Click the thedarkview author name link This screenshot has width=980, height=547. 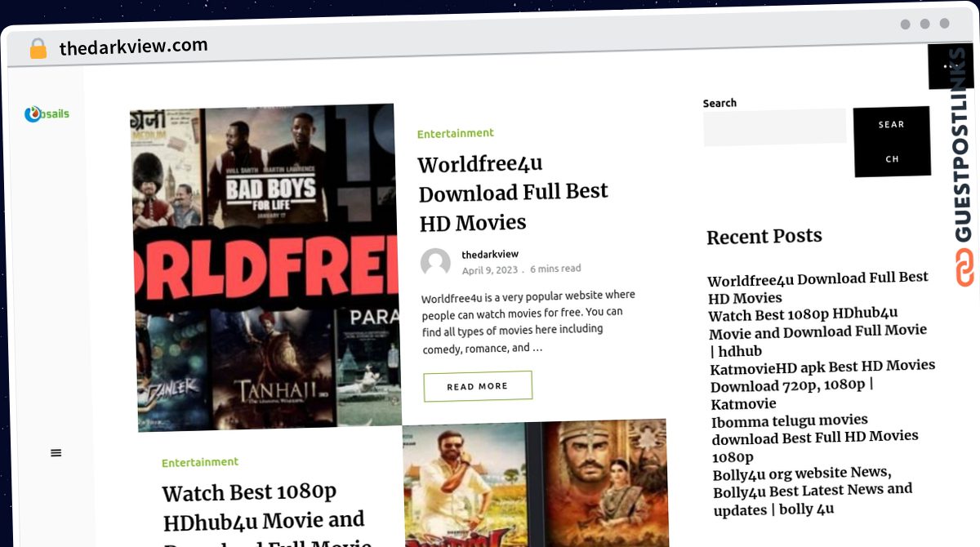[490, 254]
